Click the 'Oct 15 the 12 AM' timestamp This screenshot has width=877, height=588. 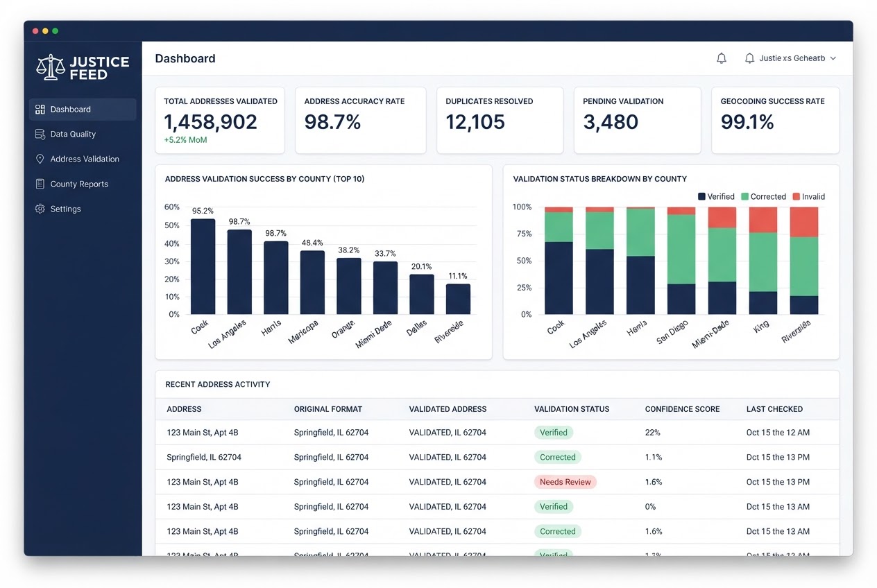(x=778, y=433)
